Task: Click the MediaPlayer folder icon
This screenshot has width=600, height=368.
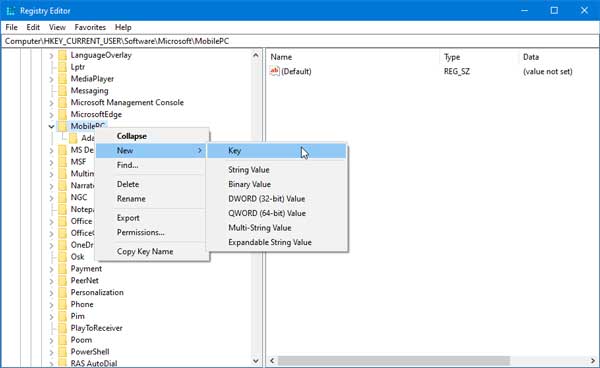Action: pyautogui.click(x=62, y=79)
